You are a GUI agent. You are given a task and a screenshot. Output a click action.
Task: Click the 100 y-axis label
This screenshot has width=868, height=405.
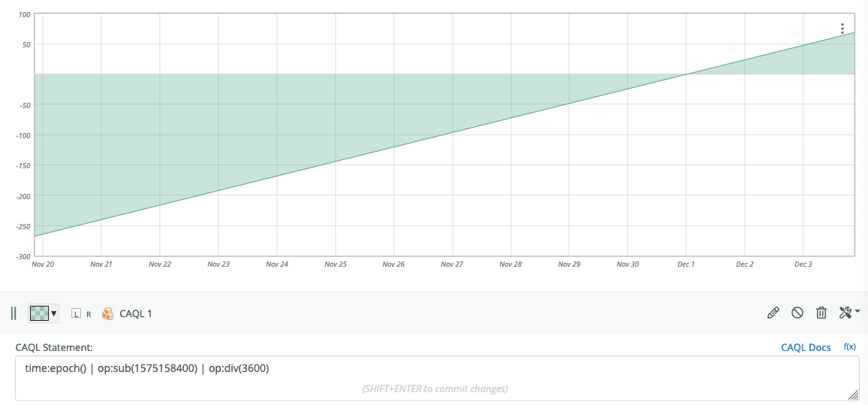click(24, 14)
